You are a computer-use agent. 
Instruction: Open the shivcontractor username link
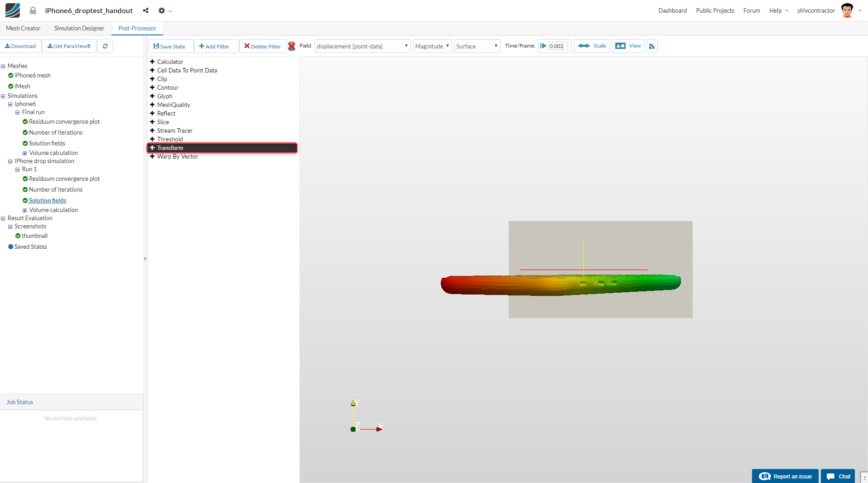[x=816, y=10]
